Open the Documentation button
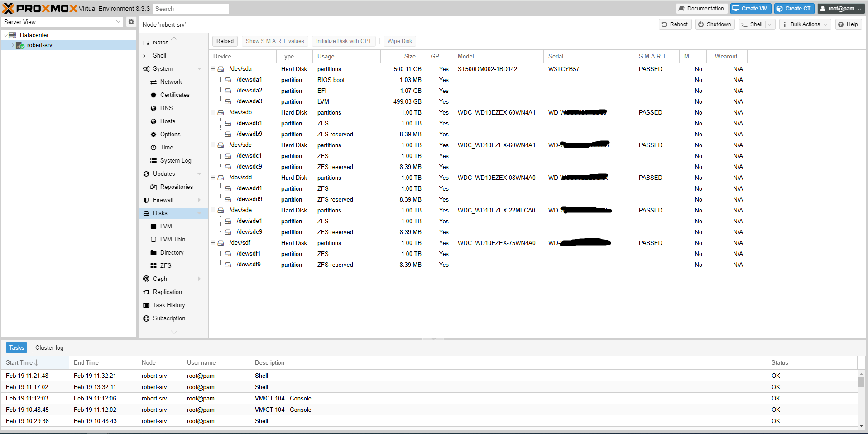868x434 pixels. tap(701, 9)
